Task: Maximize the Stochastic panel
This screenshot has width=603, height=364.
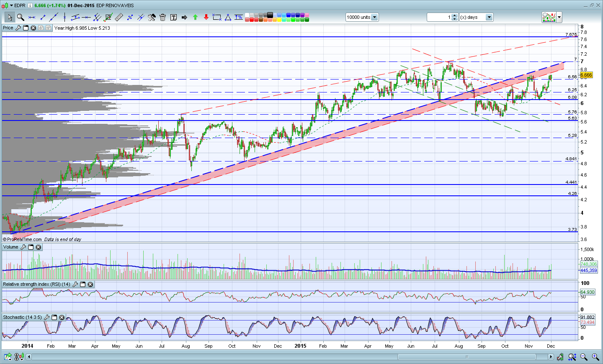Action: coord(54,318)
